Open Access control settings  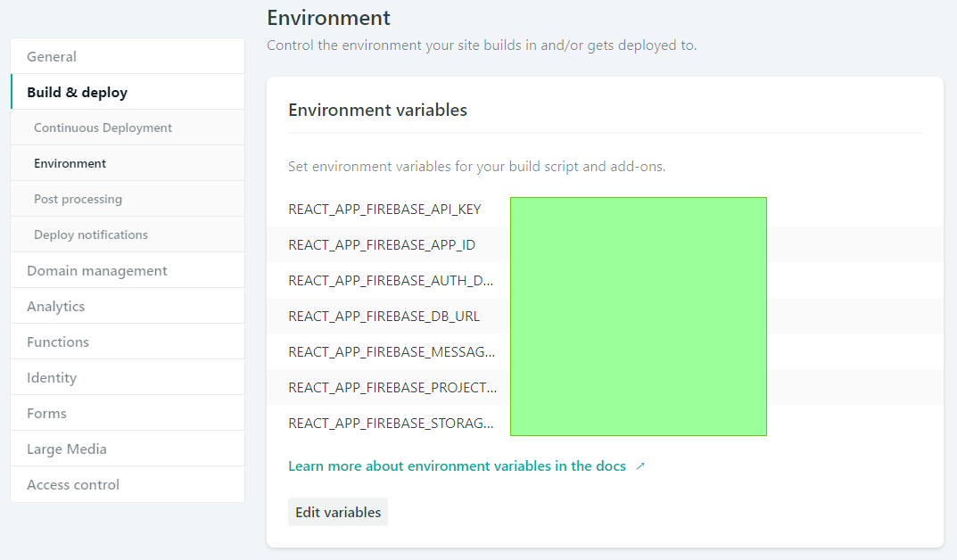[128, 484]
